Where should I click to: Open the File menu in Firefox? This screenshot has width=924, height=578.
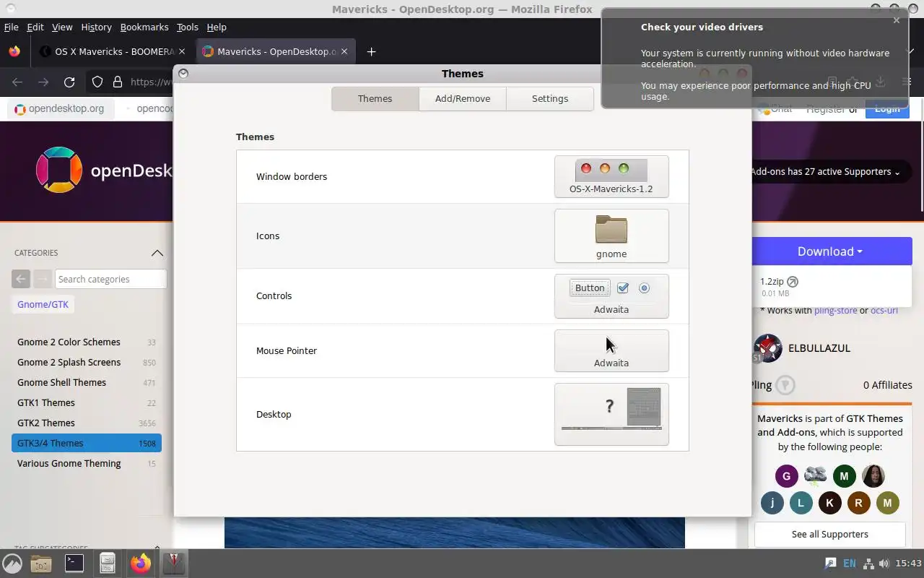click(x=11, y=27)
